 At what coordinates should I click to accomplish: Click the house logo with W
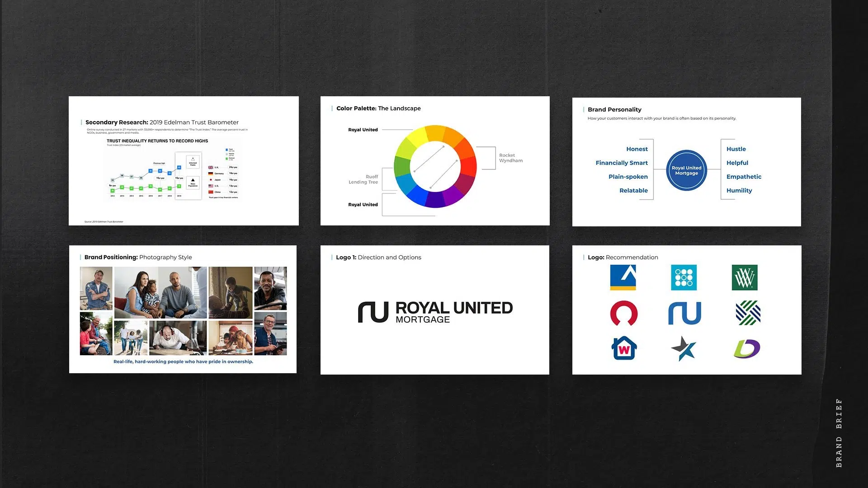(624, 348)
